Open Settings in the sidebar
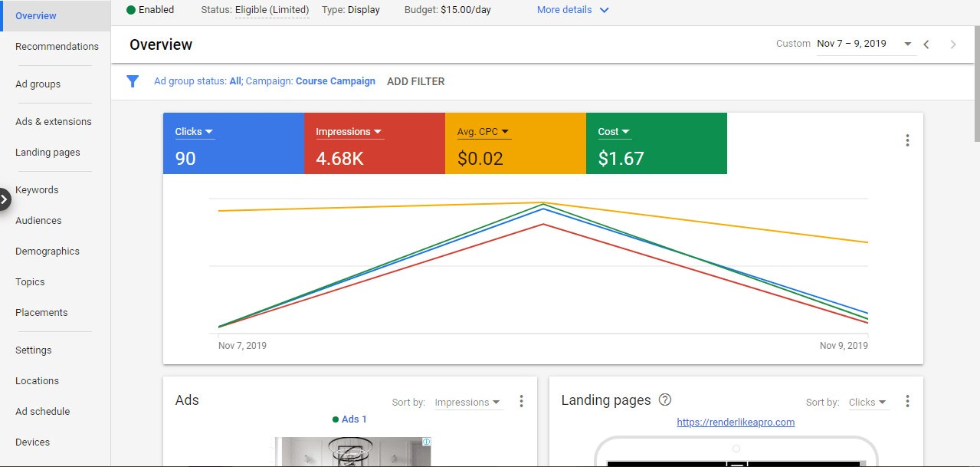Image resolution: width=980 pixels, height=467 pixels. (x=34, y=350)
